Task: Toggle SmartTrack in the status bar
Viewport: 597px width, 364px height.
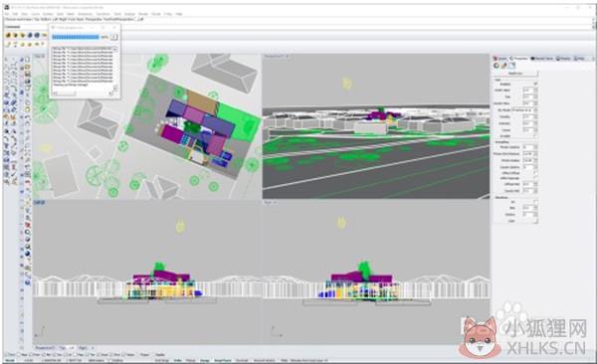Action: click(222, 360)
